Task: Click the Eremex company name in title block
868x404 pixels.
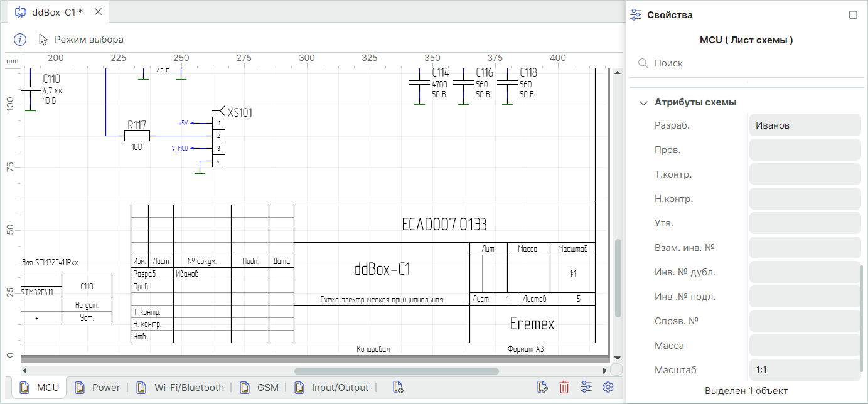Action: pos(532,324)
